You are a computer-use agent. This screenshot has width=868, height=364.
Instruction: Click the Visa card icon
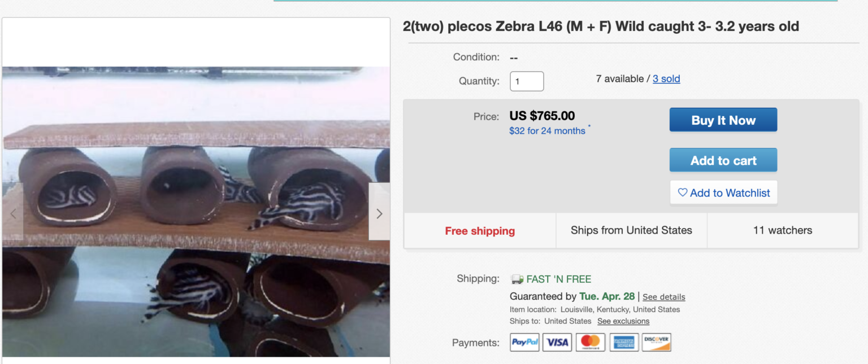(x=557, y=343)
